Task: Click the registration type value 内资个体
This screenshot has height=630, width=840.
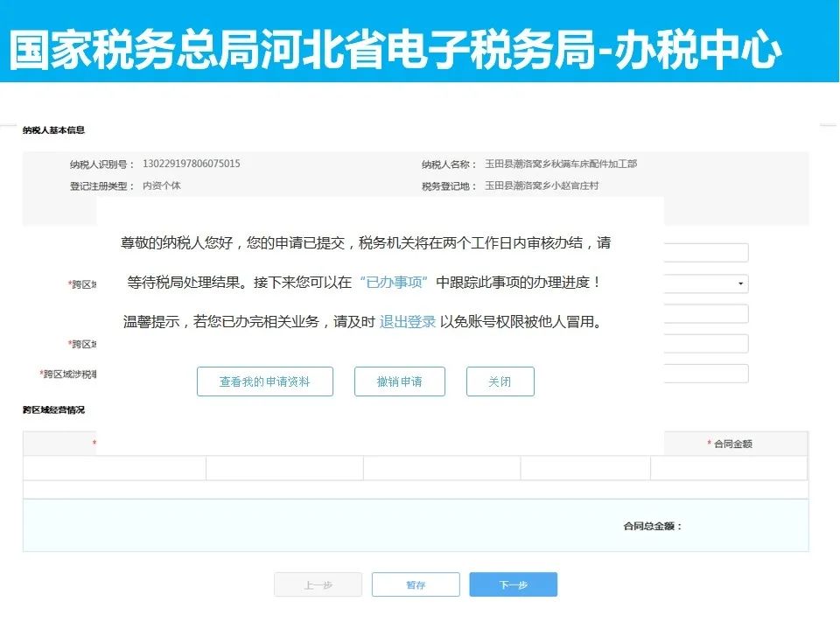Action: point(162,185)
